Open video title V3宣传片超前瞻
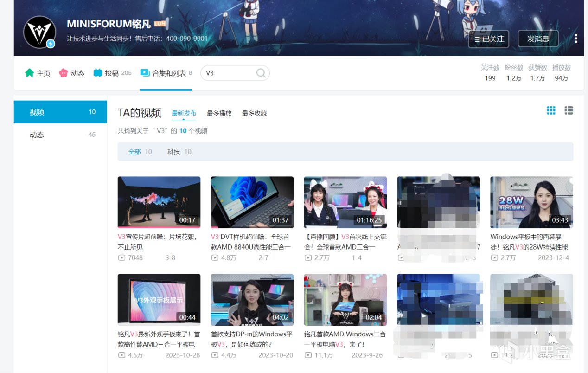The image size is (588, 373). [x=158, y=242]
